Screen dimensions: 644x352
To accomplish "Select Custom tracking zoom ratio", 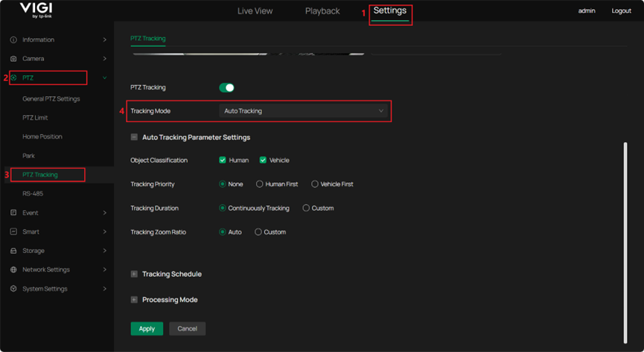I will tap(258, 232).
